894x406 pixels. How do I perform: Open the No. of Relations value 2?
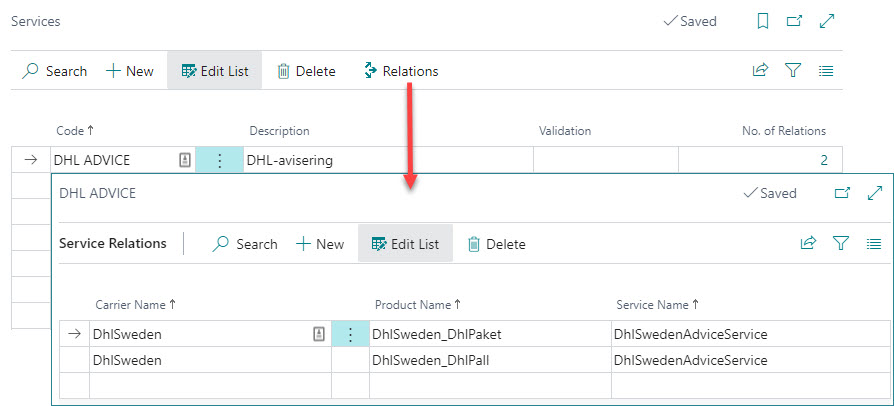824,161
